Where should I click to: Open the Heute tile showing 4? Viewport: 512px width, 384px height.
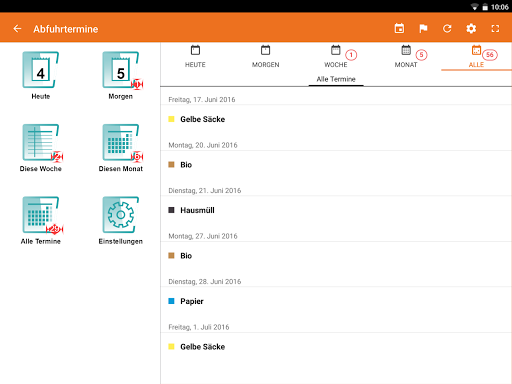41,75
